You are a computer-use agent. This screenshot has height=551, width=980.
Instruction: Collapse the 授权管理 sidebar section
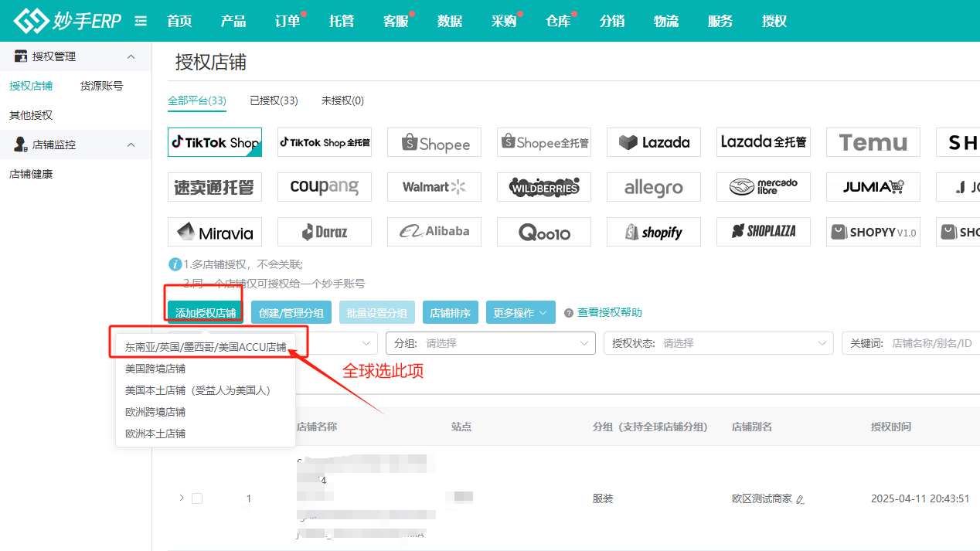point(131,56)
